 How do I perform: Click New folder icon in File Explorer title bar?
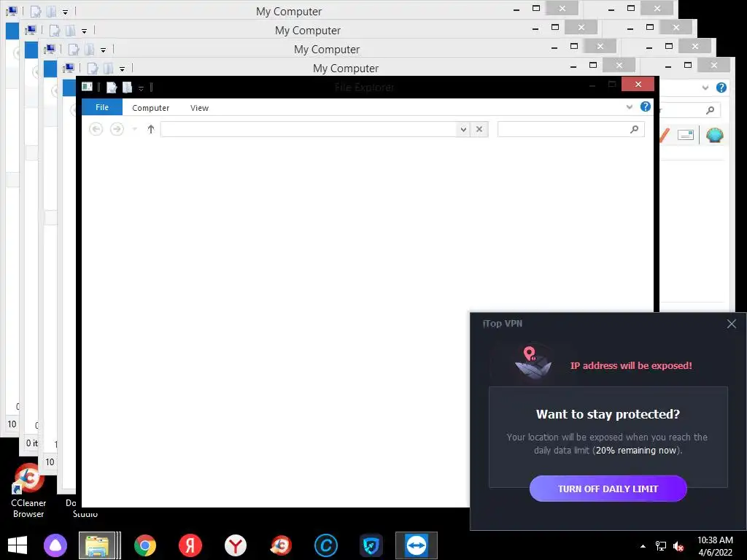coord(127,87)
